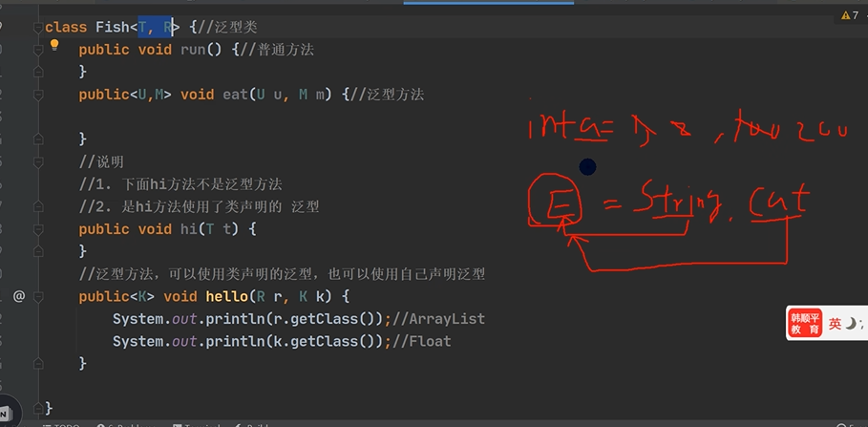Click r.getClass() call in first println
This screenshot has width=868, height=427.
[325, 319]
